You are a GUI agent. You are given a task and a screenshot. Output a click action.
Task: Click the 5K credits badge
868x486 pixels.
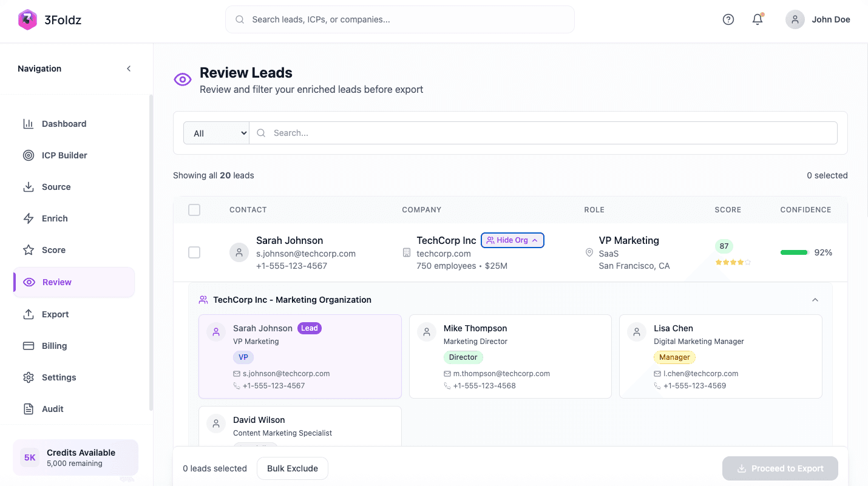coord(30,457)
